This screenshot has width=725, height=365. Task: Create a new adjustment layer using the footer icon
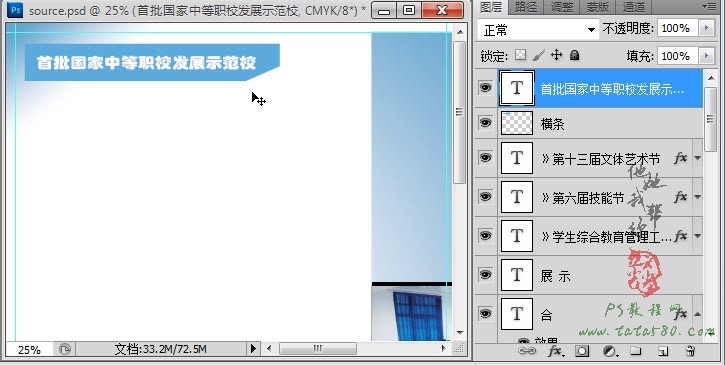(610, 352)
